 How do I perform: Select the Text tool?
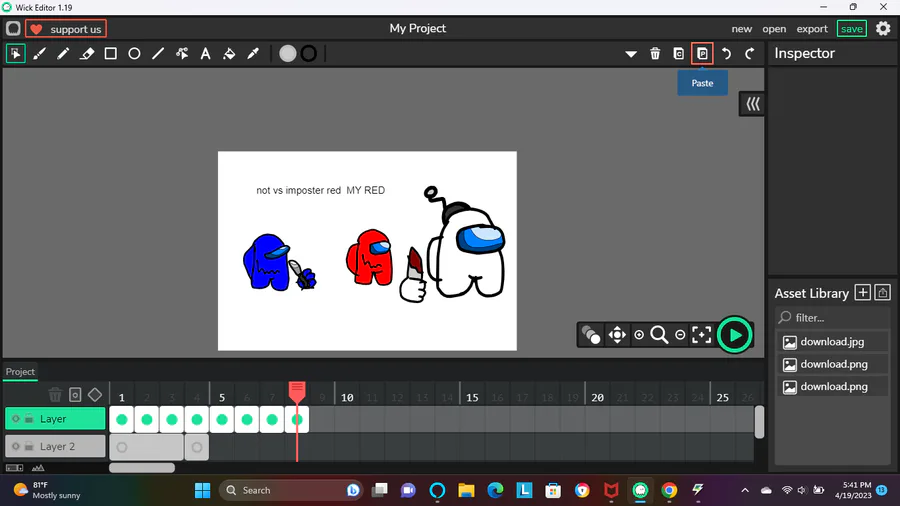click(x=205, y=53)
